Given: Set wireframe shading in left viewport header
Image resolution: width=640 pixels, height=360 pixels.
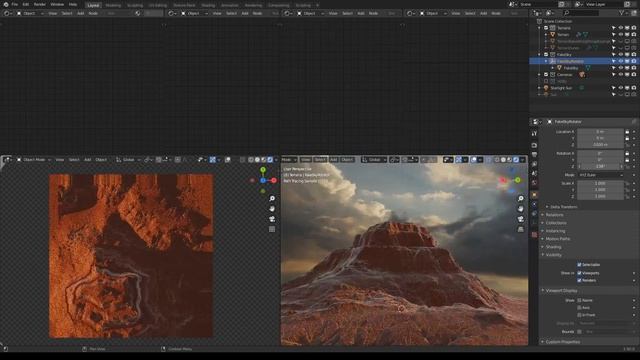Looking at the screenshot, I should click(251, 160).
